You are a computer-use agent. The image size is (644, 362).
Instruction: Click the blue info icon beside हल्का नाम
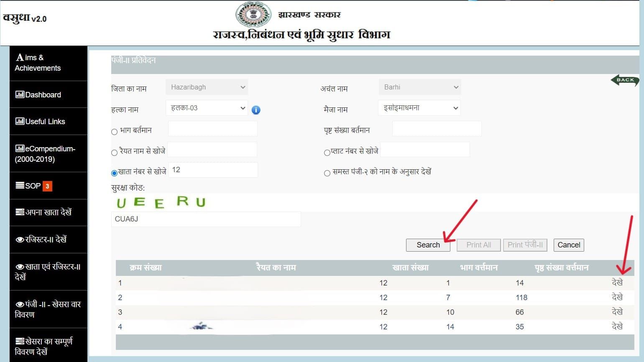point(256,110)
